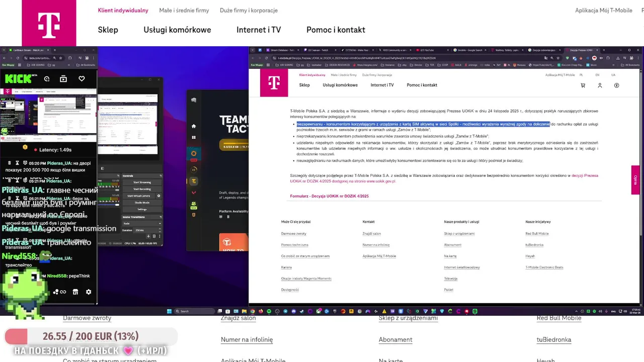Image resolution: width=644 pixels, height=362 pixels.
Task: Click the stream video preview in Kick window
Action: pyautogui.click(x=49, y=116)
